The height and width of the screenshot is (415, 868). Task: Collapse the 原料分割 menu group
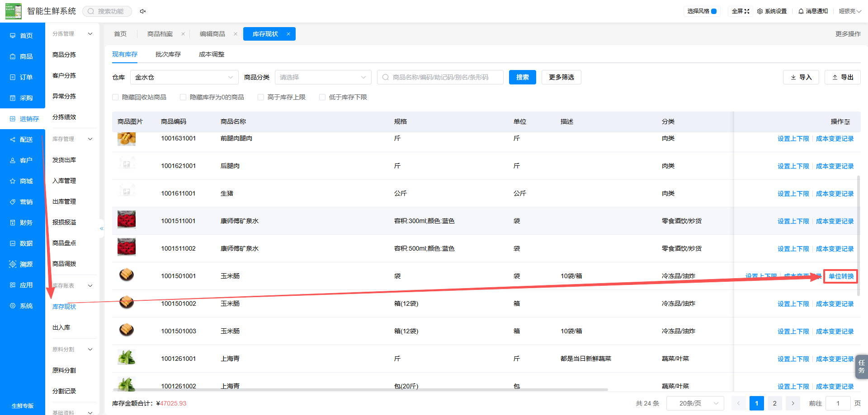point(90,350)
